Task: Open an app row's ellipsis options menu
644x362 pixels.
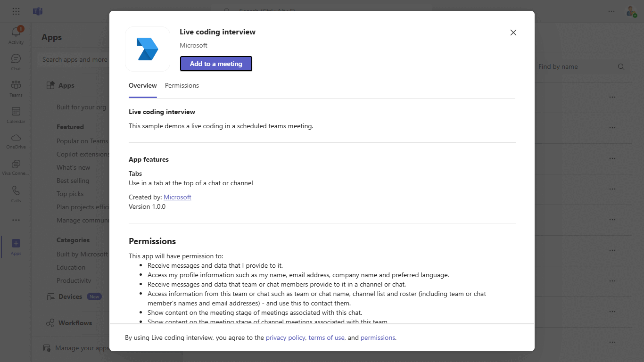Action: point(612,97)
